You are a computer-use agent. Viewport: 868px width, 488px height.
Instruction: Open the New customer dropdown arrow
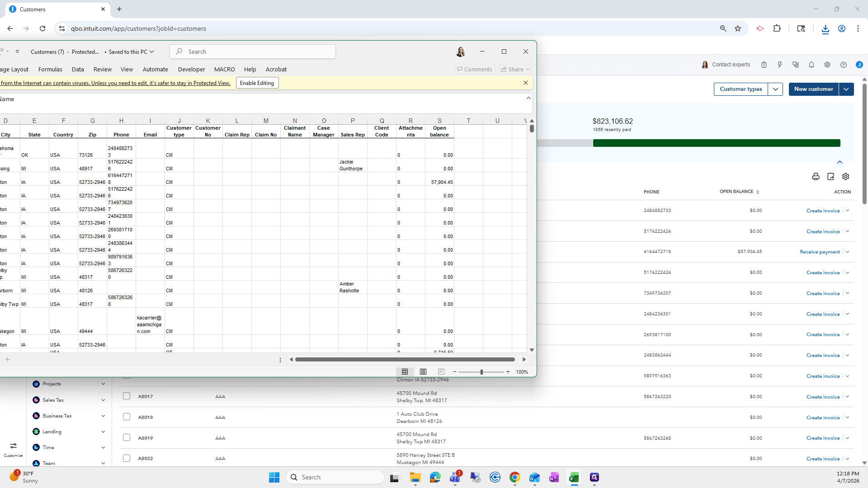tap(846, 89)
